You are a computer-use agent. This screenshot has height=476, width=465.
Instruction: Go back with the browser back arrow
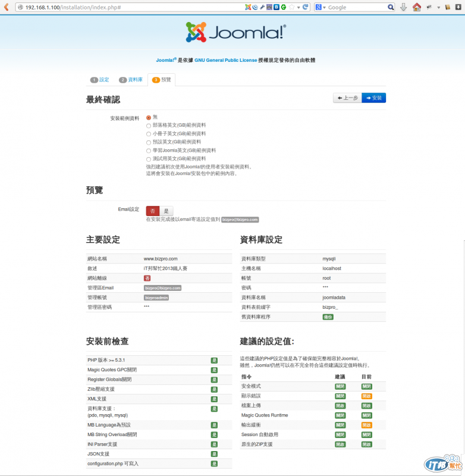[7, 7]
